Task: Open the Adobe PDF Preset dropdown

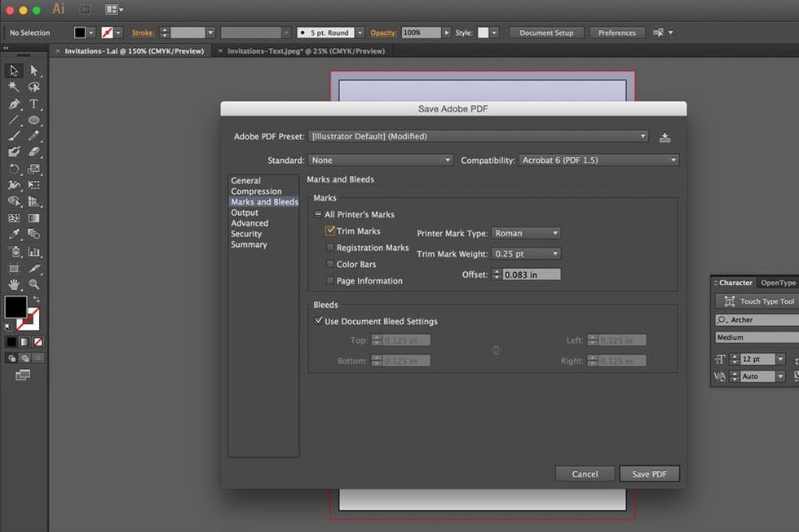Action: point(479,137)
